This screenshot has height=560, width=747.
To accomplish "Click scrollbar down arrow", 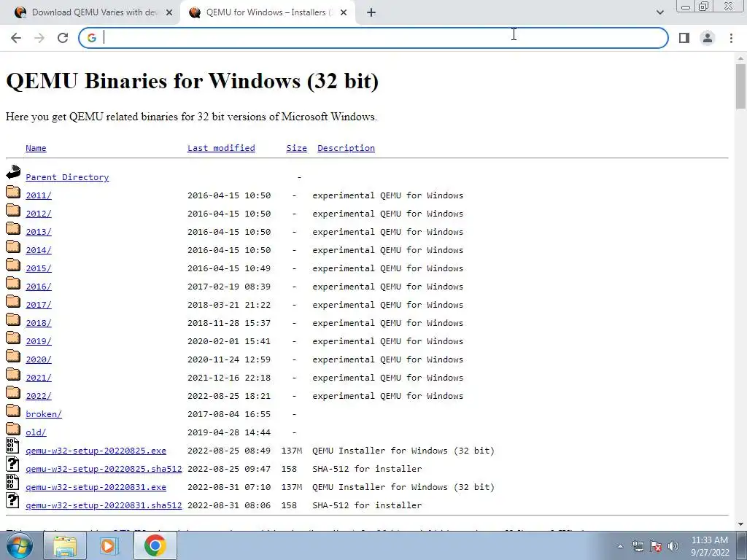I will tap(740, 524).
